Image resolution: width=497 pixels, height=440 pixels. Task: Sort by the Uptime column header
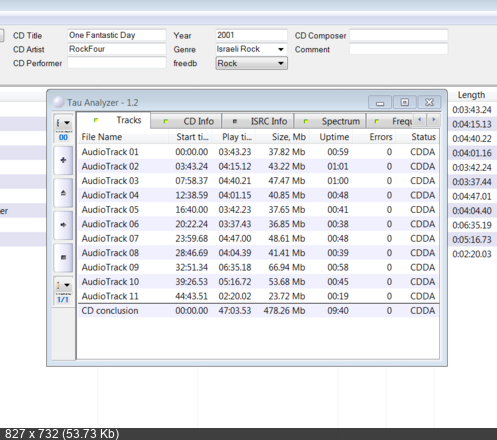(331, 137)
